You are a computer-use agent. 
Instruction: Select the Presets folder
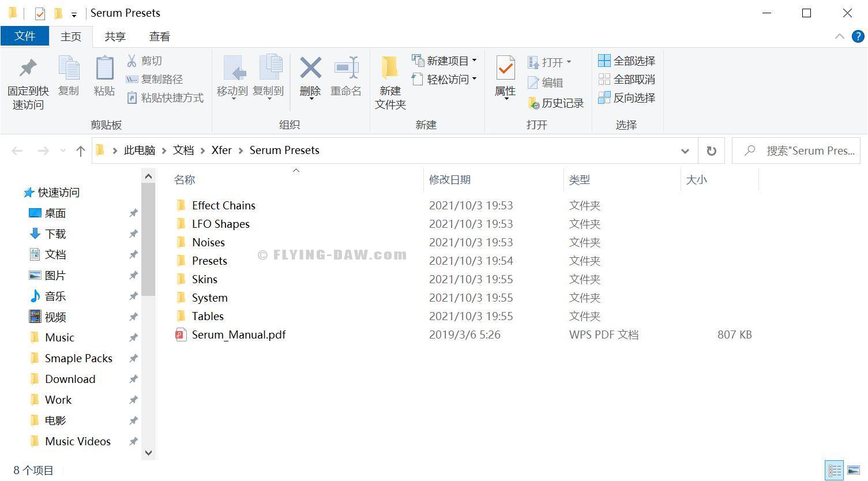pyautogui.click(x=209, y=261)
